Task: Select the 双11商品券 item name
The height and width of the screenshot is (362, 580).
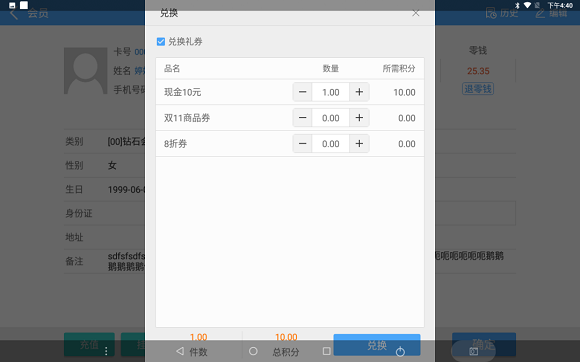Action: point(187,118)
